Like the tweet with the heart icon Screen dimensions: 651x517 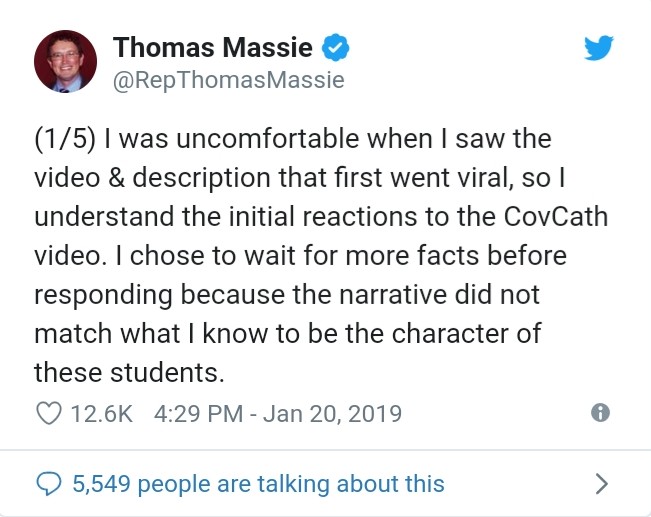click(48, 413)
